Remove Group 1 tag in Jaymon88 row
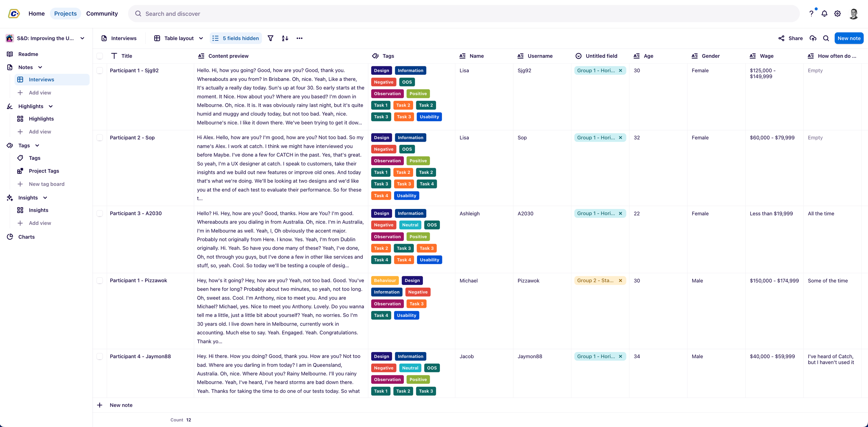This screenshot has width=868, height=427. [x=620, y=356]
